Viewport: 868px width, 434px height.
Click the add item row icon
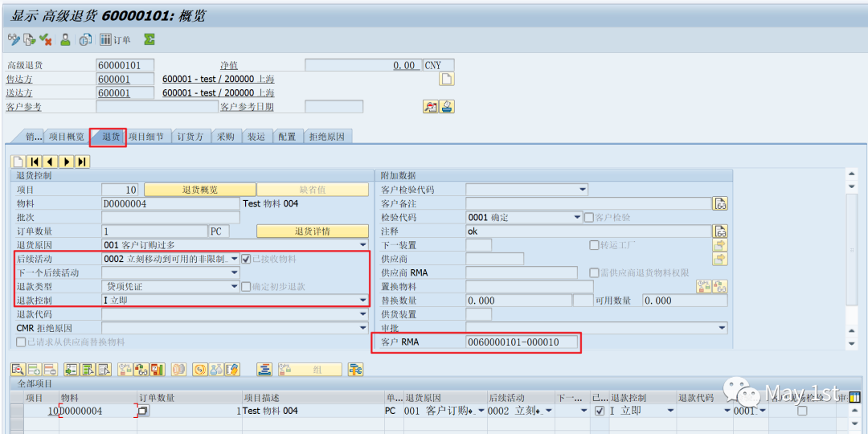34,369
